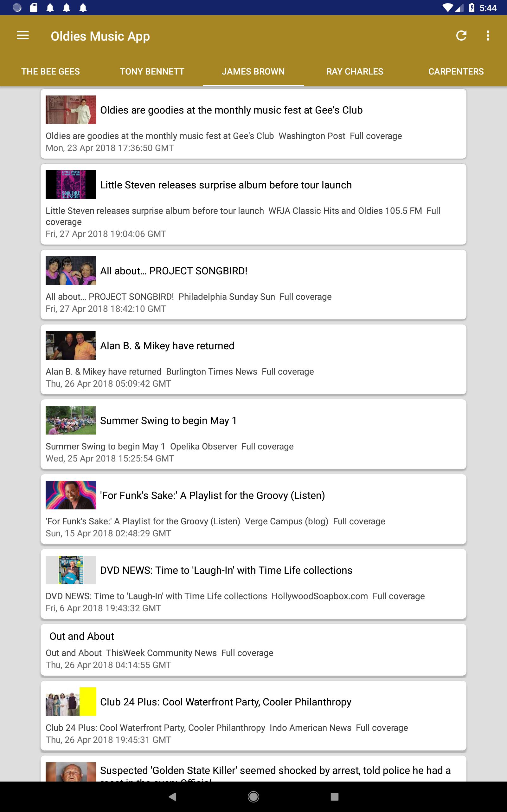Viewport: 507px width, 812px height.
Task: Switch to The Bee Gees tab
Action: 51,71
